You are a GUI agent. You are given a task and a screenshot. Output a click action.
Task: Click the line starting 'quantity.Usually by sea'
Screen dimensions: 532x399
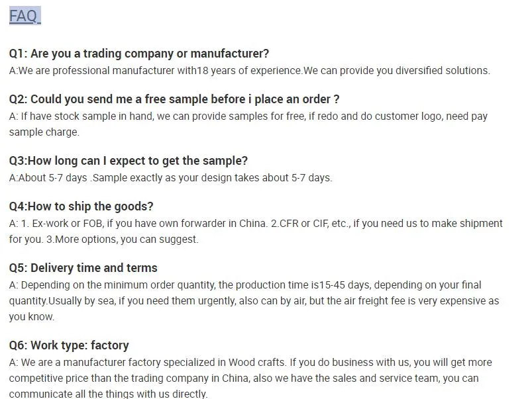click(x=254, y=301)
